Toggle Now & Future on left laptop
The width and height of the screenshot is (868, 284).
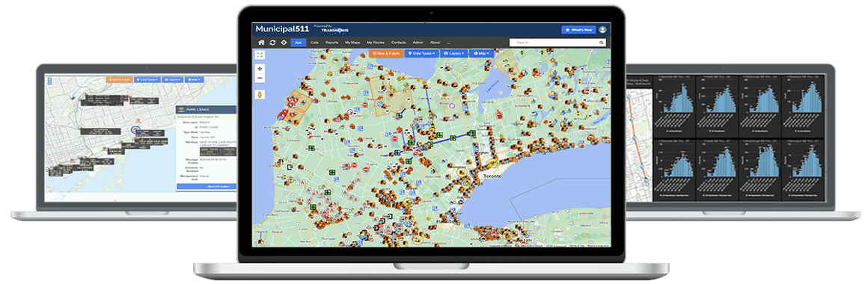(119, 79)
